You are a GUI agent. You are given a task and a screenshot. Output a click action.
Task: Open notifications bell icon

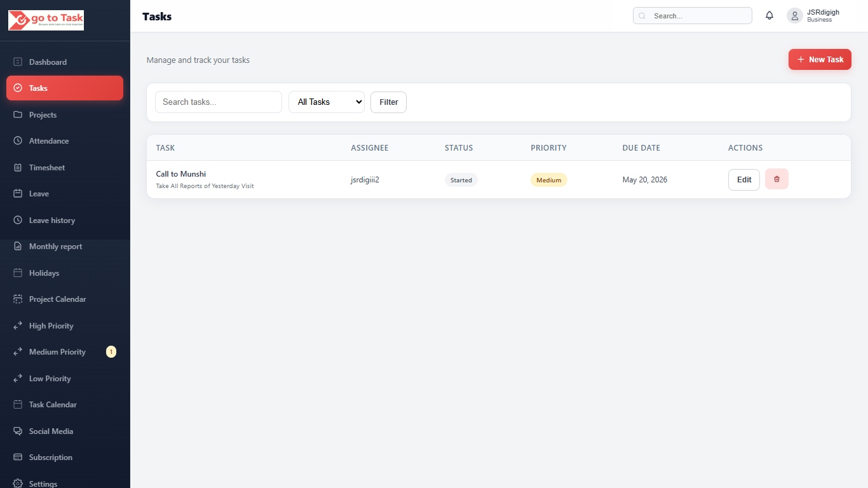point(770,16)
